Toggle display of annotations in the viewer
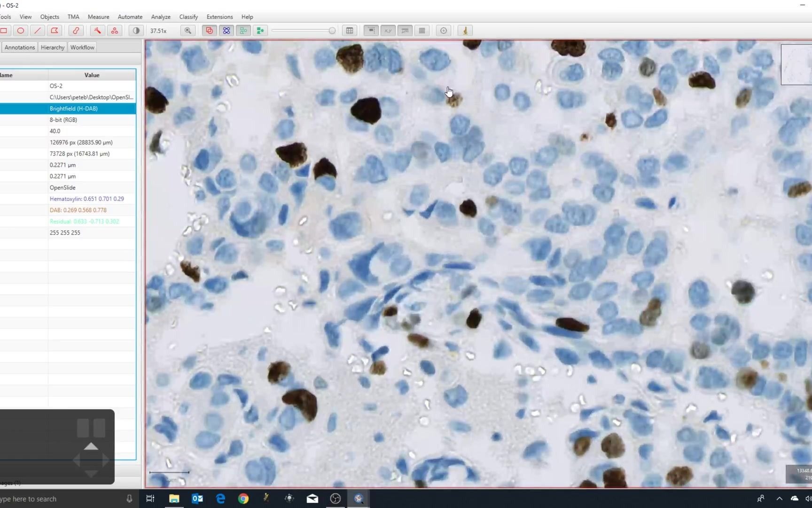 pos(210,31)
